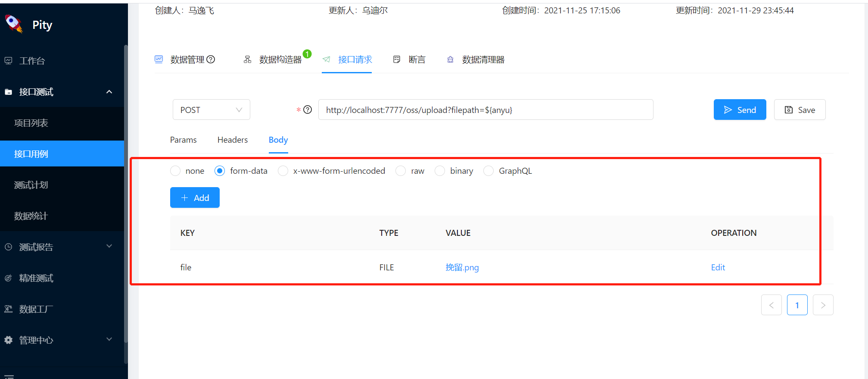Open the Params tab
The height and width of the screenshot is (379, 868).
coord(183,140)
